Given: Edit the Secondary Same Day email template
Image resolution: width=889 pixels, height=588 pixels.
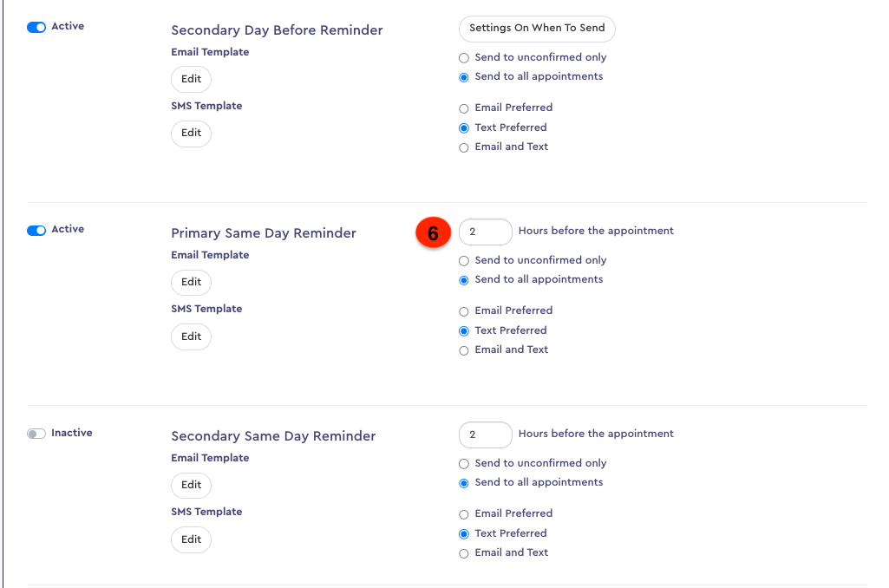Looking at the screenshot, I should [191, 485].
